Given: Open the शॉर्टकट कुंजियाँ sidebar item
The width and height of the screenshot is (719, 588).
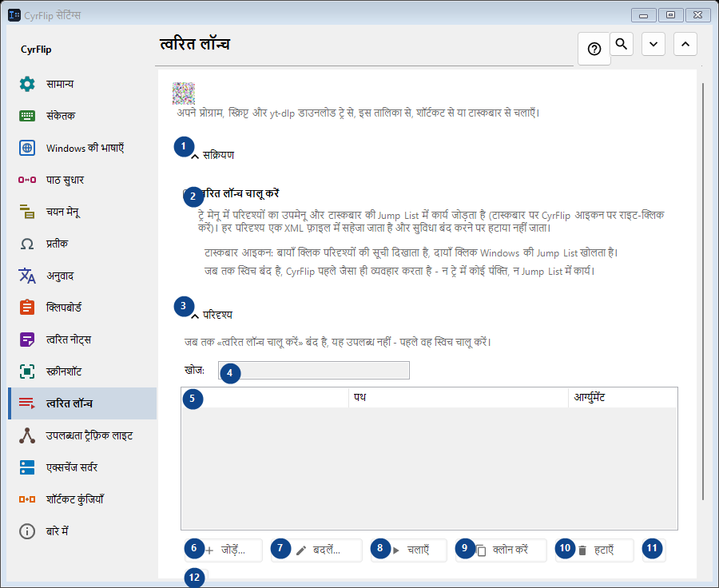Looking at the screenshot, I should 82,499.
